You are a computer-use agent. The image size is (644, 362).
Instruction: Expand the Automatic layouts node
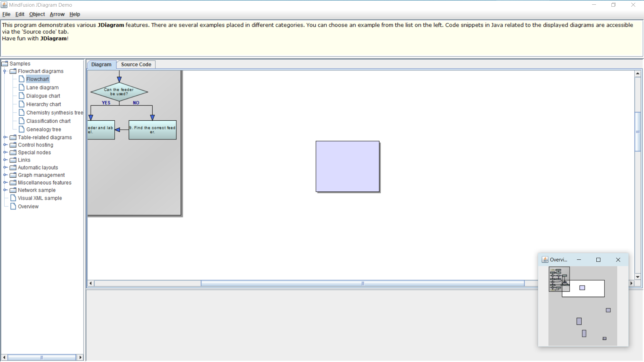[5, 168]
